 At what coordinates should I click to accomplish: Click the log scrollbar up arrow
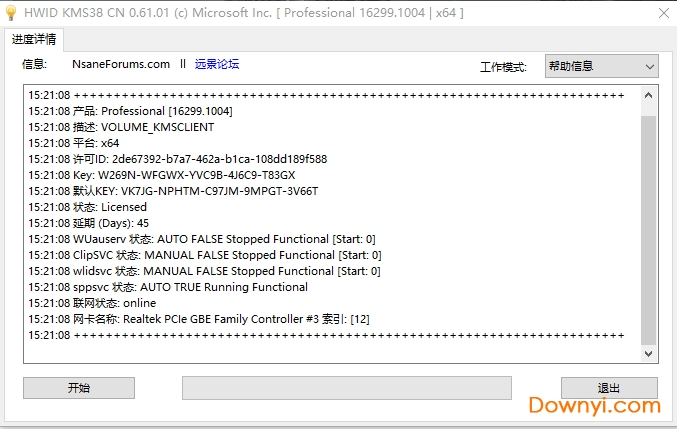tap(648, 94)
